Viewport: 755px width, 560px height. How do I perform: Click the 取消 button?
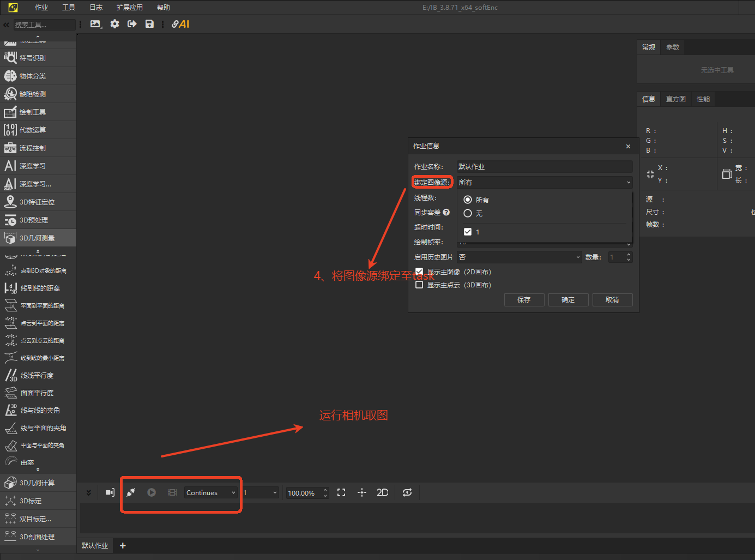tap(612, 300)
